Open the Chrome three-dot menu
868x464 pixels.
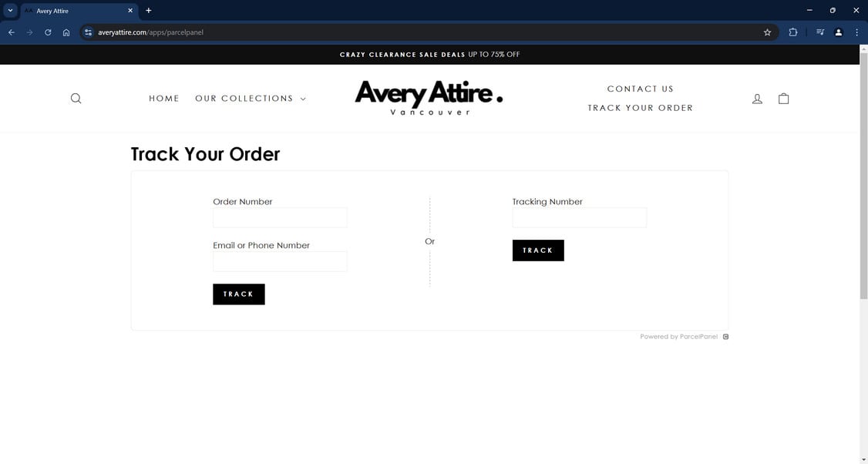(856, 32)
